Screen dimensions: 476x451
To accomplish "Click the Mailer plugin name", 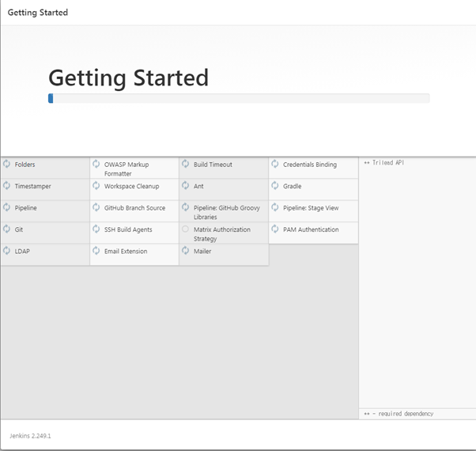I will 202,251.
